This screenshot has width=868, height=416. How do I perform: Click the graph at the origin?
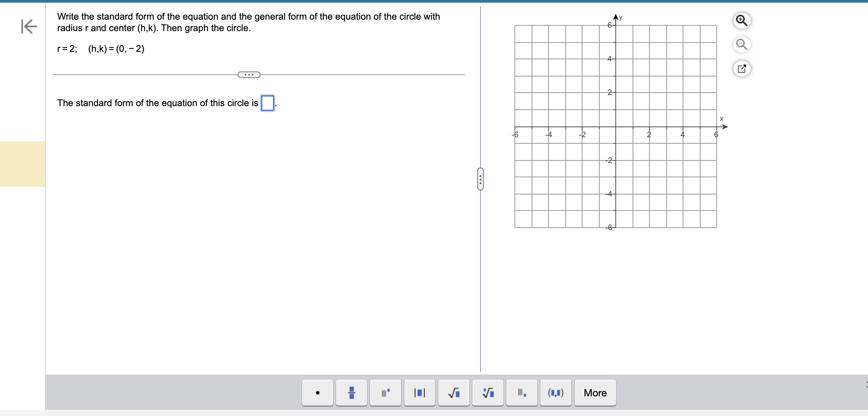pos(616,127)
